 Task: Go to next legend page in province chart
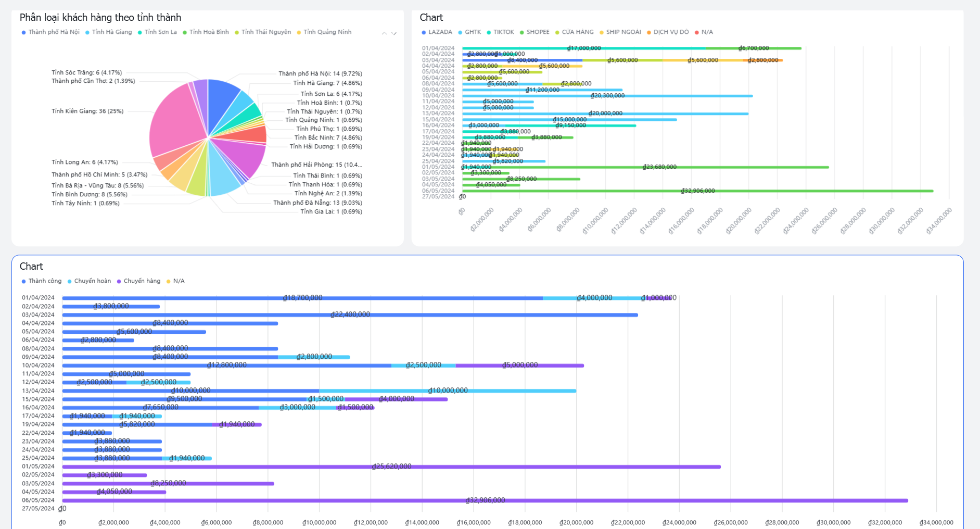(394, 33)
